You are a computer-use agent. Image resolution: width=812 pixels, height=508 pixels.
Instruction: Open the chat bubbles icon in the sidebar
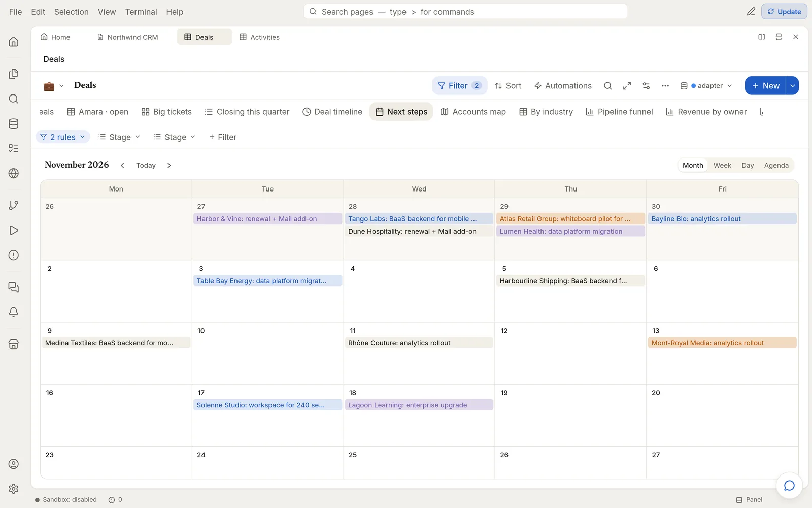point(14,288)
